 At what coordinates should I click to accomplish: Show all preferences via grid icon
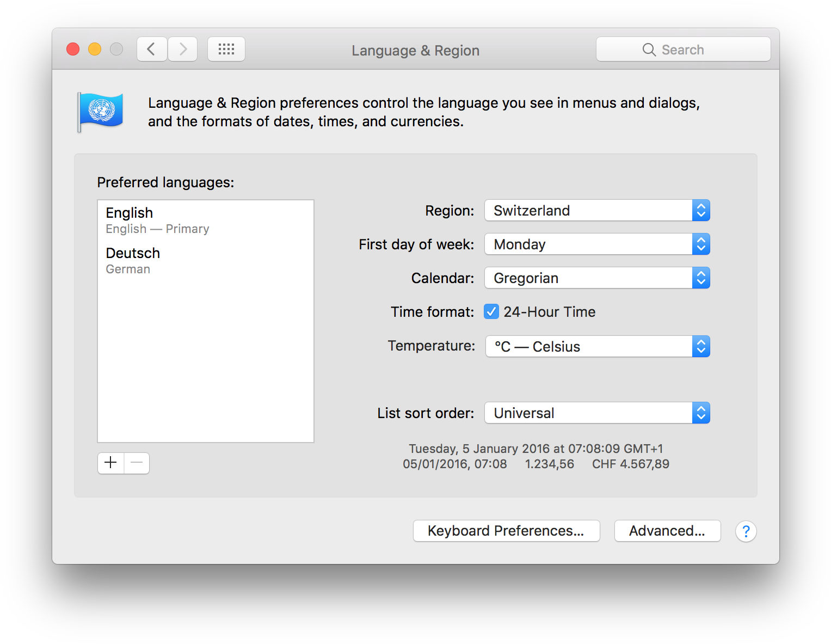tap(226, 50)
